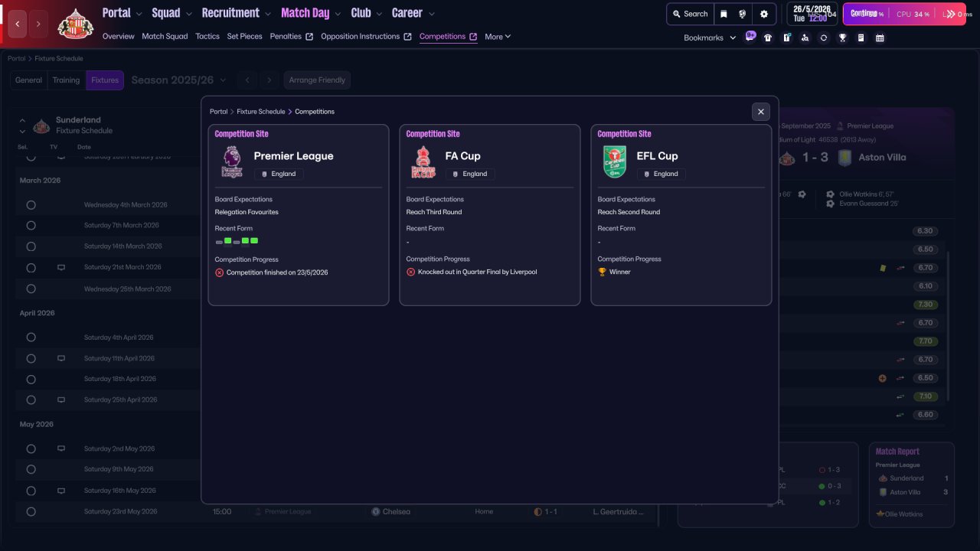Click the 7.30 rating badge
The height and width of the screenshot is (551, 980).
coord(925,305)
